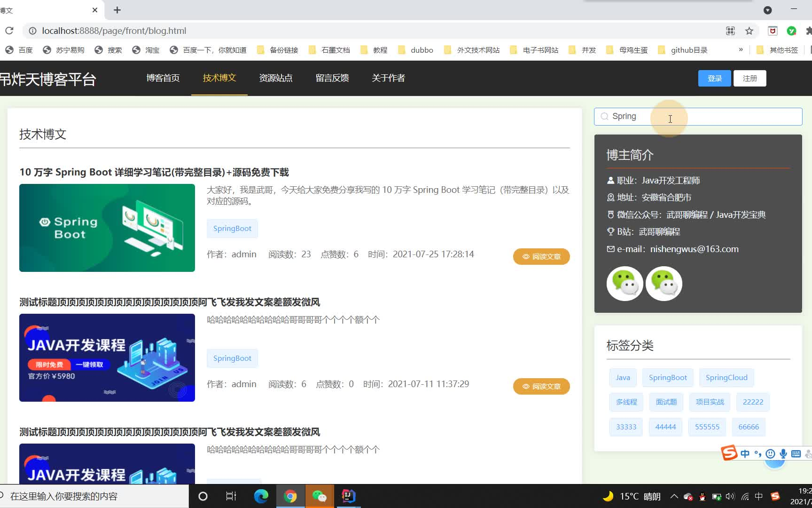
Task: Open the 母鸡生蛋 bookmark folder
Action: pos(627,50)
